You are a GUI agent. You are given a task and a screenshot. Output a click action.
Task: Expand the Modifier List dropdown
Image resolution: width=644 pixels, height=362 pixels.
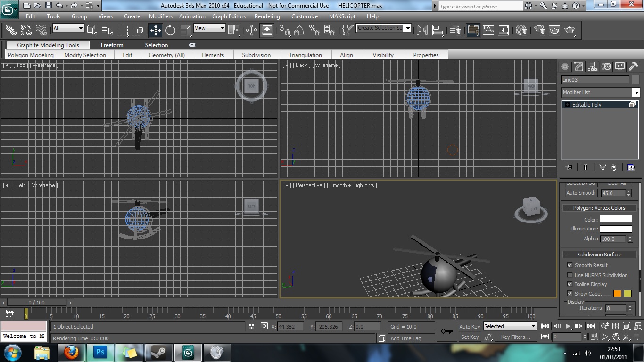pyautogui.click(x=636, y=92)
